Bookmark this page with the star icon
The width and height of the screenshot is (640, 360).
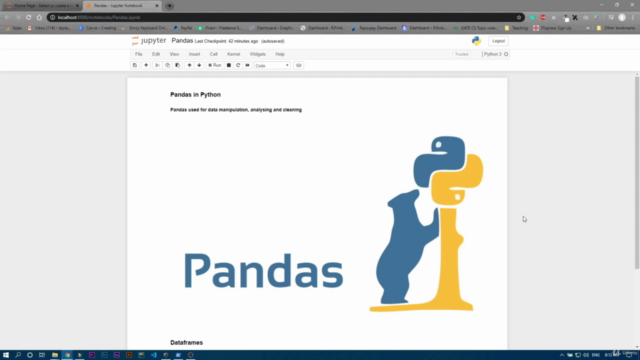tap(519, 18)
